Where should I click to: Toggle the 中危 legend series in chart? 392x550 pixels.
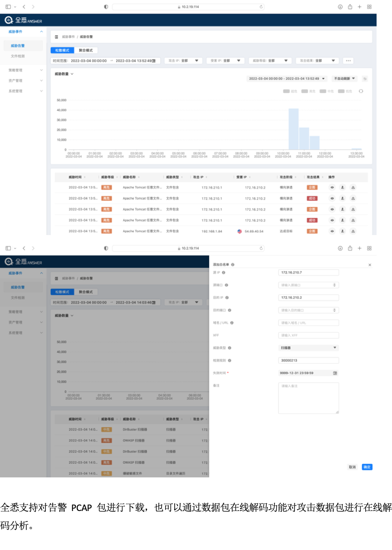tap(326, 91)
